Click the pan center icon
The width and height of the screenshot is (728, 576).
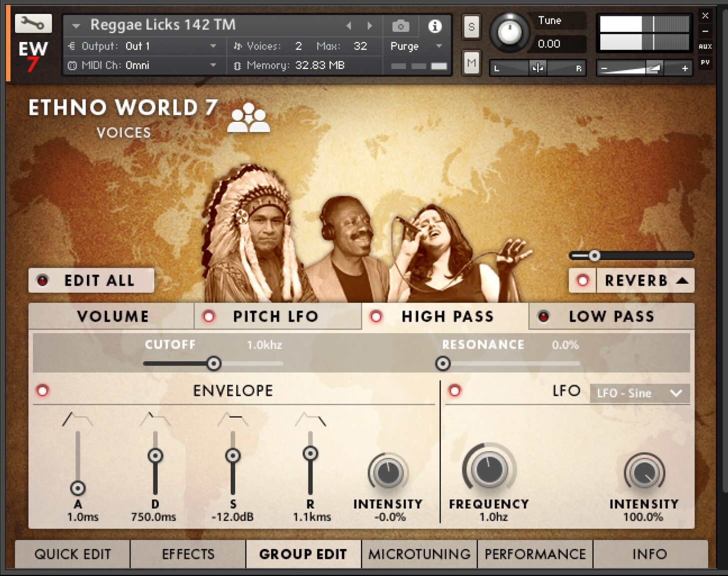coord(538,68)
